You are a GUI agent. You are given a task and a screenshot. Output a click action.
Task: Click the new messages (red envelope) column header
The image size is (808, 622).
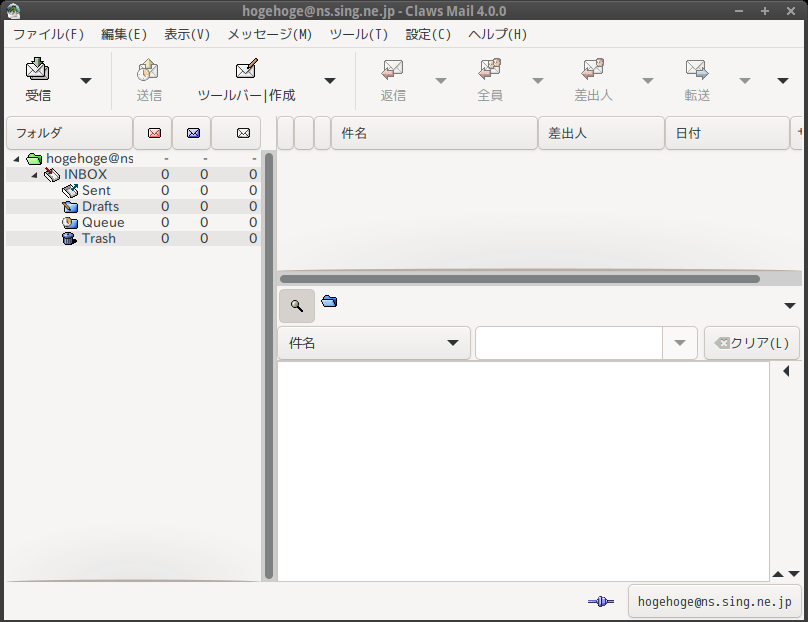click(x=154, y=133)
